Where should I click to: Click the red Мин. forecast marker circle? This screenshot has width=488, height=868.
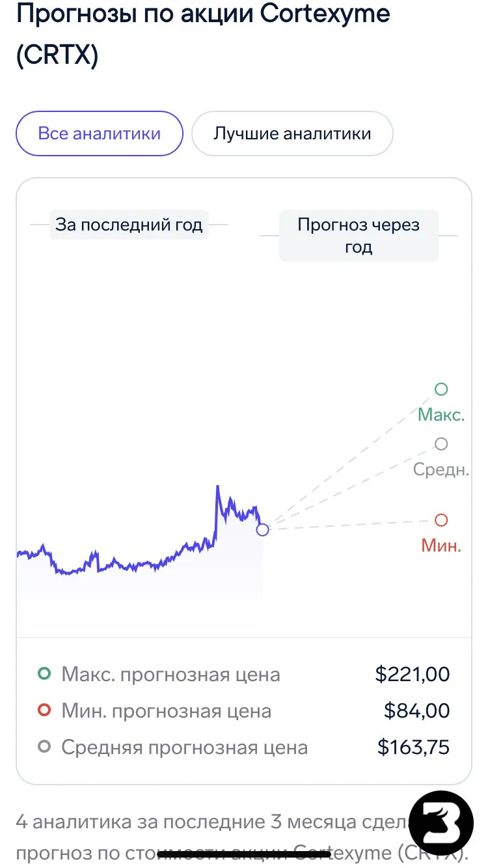click(441, 520)
